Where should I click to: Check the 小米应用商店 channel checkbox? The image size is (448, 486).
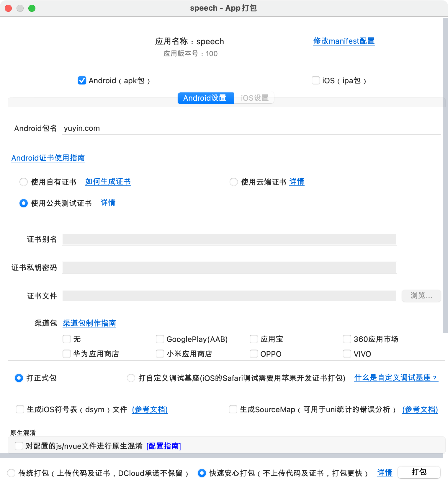tap(160, 354)
